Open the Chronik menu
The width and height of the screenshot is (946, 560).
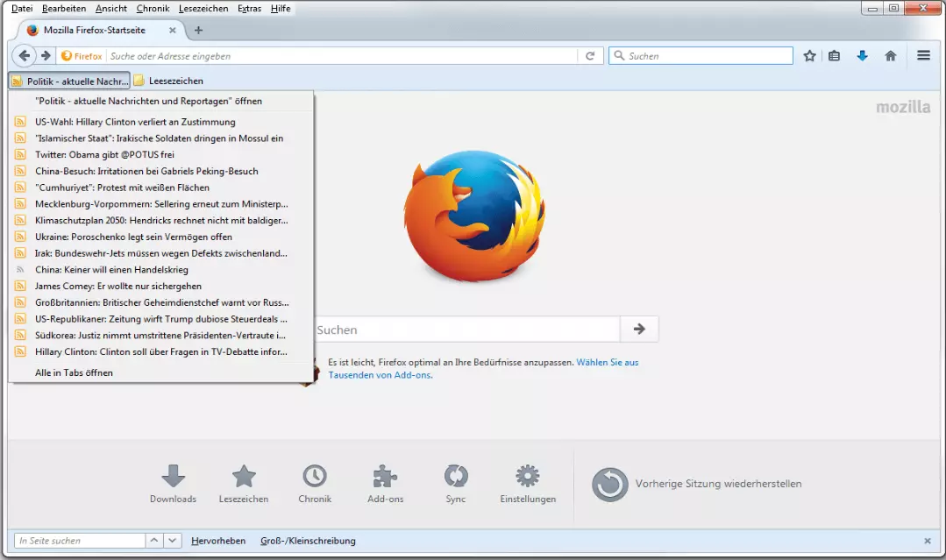point(153,9)
